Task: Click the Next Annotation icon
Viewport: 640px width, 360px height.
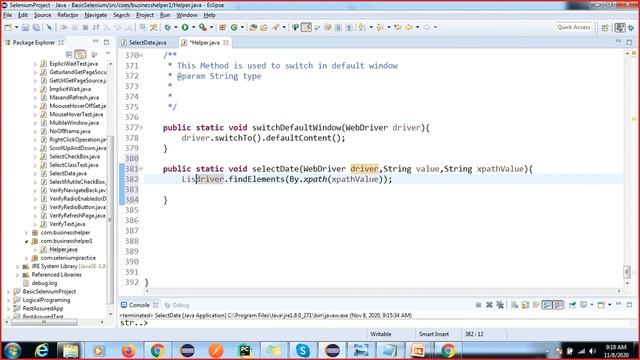Action: coord(362,27)
